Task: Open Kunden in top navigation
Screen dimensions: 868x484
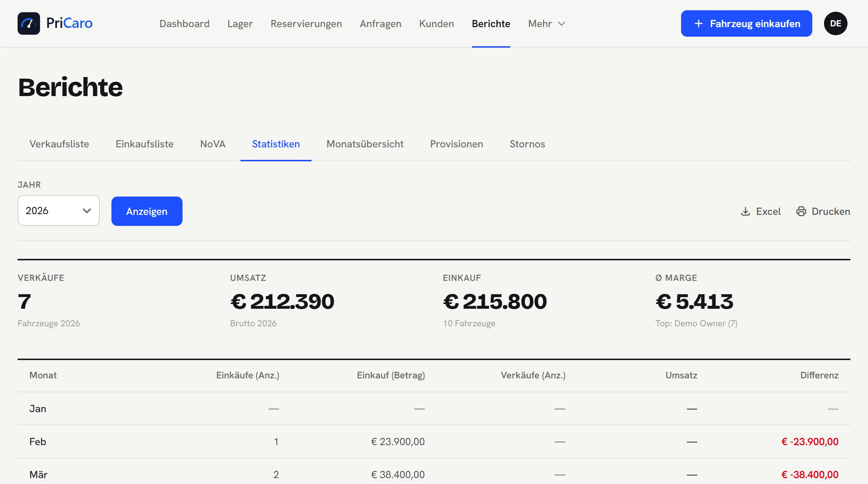Action: (436, 23)
